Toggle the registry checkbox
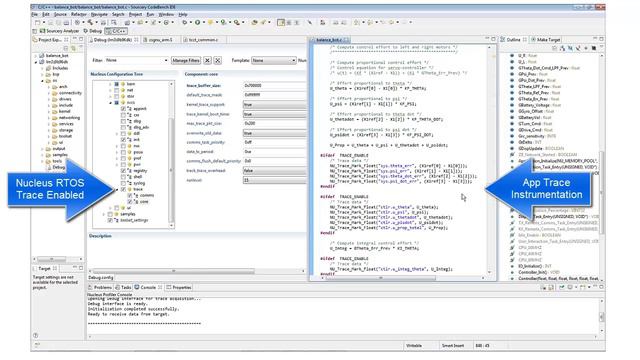The image size is (640, 360). pyautogui.click(x=123, y=171)
